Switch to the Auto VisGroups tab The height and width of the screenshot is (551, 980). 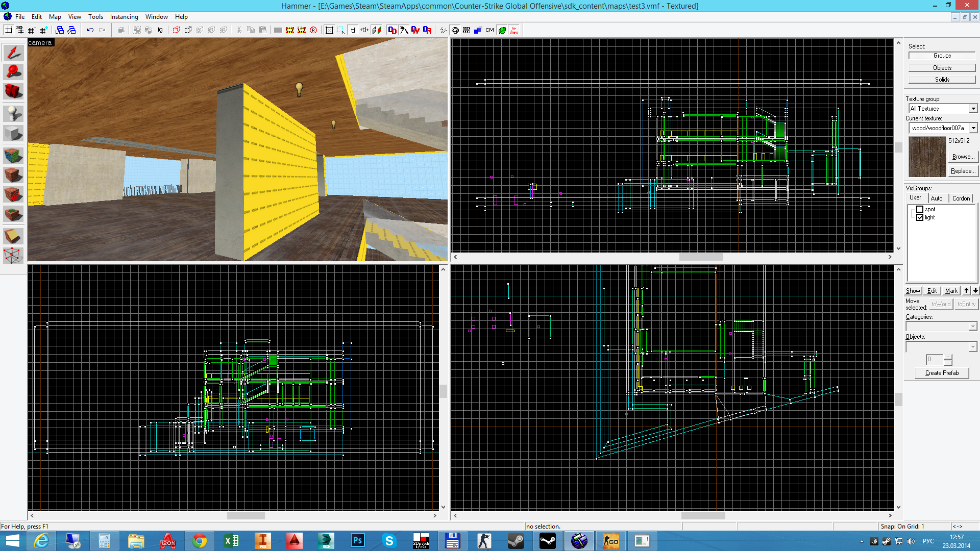(x=937, y=198)
